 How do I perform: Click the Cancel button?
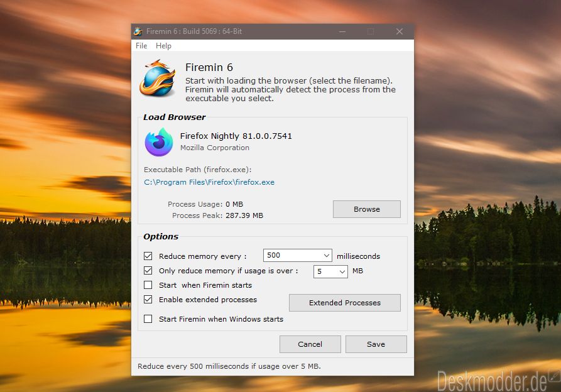click(x=310, y=344)
